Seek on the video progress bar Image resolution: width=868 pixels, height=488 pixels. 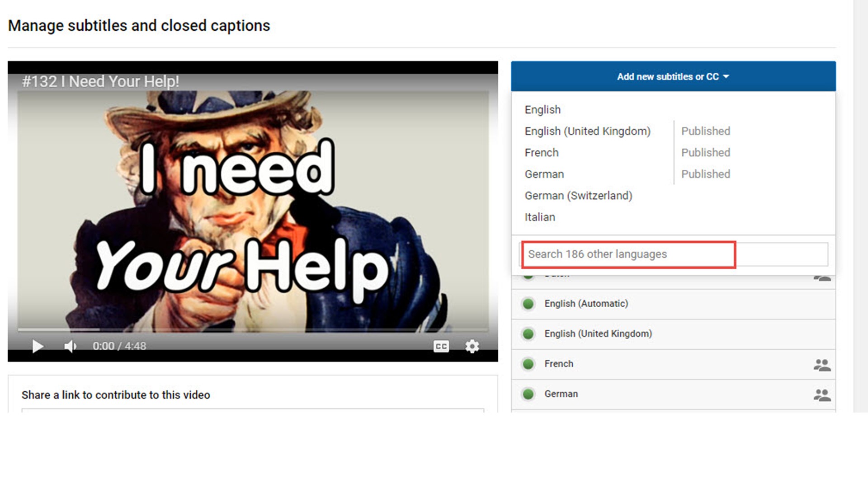point(253,330)
